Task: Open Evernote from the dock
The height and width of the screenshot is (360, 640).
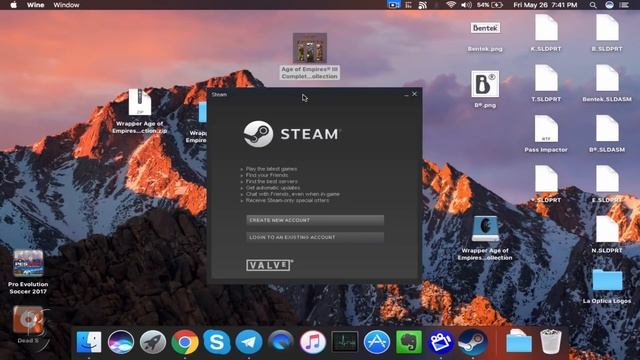Action: coord(409,342)
